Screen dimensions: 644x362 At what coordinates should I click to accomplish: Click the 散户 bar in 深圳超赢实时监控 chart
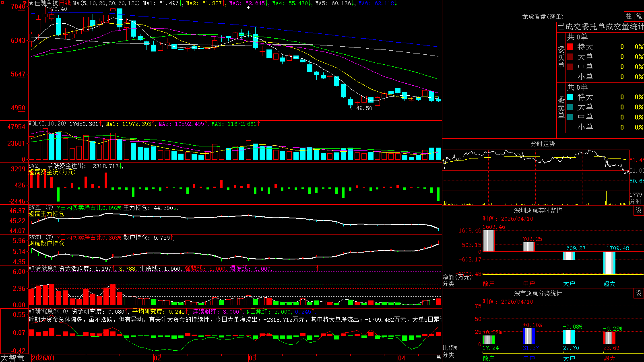[488, 241]
